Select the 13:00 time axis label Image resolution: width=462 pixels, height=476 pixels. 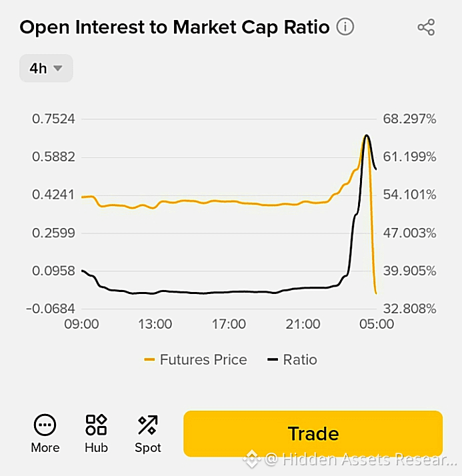click(x=155, y=324)
